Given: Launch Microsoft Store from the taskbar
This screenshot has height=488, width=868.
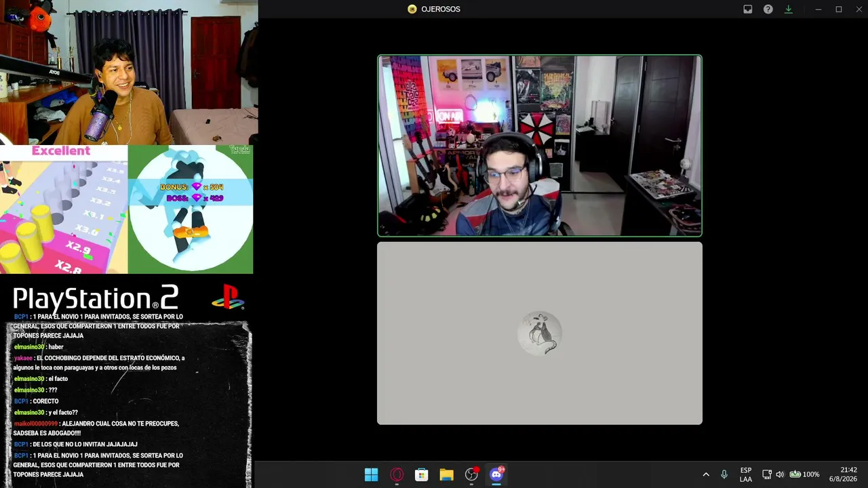Looking at the screenshot, I should tap(421, 474).
